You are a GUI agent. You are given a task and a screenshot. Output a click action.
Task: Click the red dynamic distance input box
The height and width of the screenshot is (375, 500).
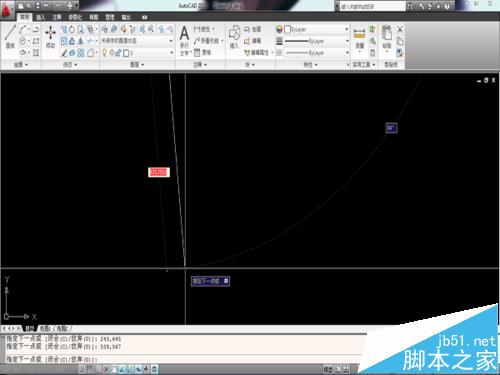point(159,172)
